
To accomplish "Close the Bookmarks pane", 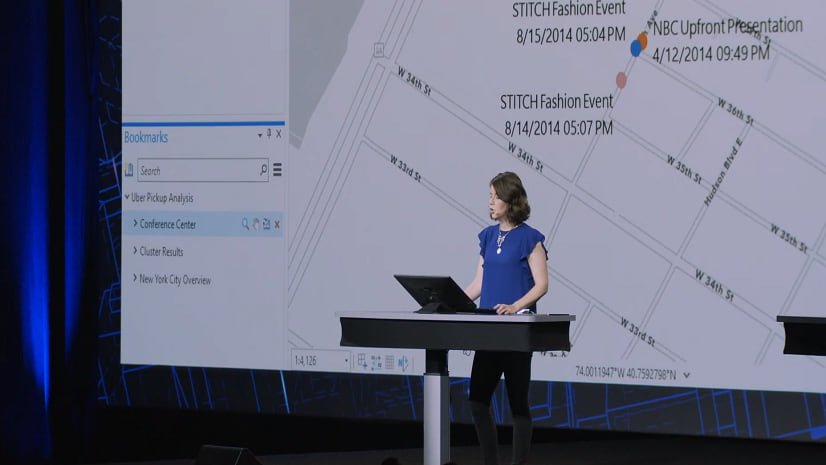I will (x=279, y=134).
